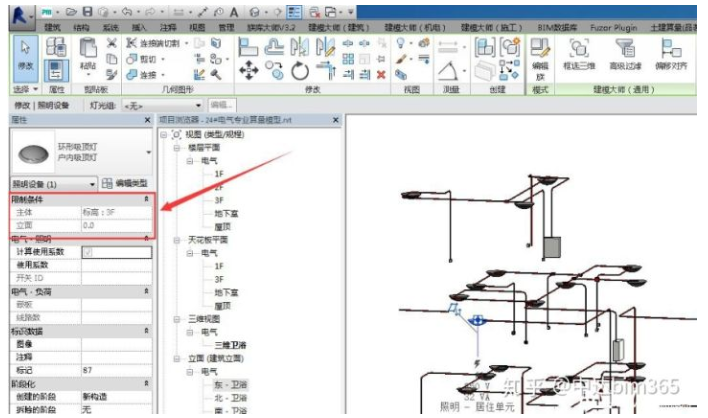Image resolution: width=708 pixels, height=418 pixels.
Task: Select the Trim/Extend to corner tool
Action: pyautogui.click(x=326, y=71)
